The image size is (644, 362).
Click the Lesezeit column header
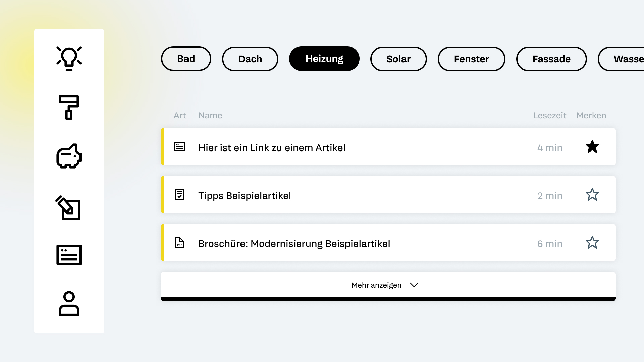pos(550,116)
